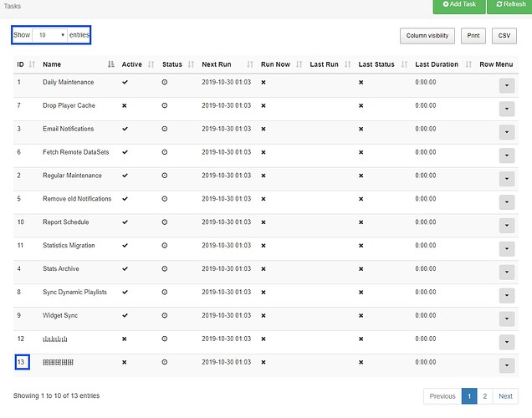Sort table by Next Run column
The width and height of the screenshot is (532, 418).
[x=228, y=64]
